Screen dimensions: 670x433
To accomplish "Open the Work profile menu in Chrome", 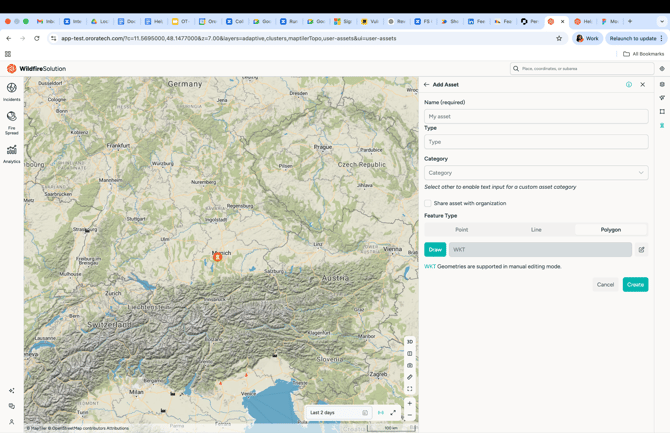I will click(x=587, y=38).
